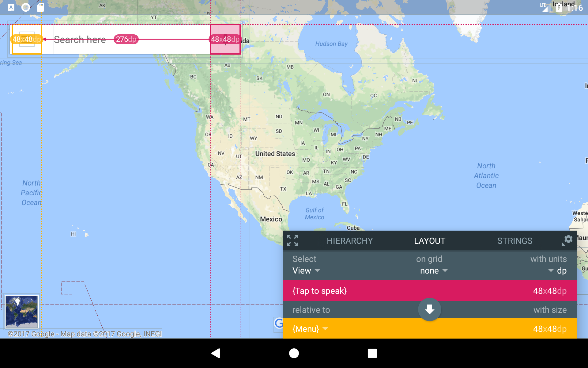
Task: Click the MB Manitoba label
Action: click(x=290, y=67)
